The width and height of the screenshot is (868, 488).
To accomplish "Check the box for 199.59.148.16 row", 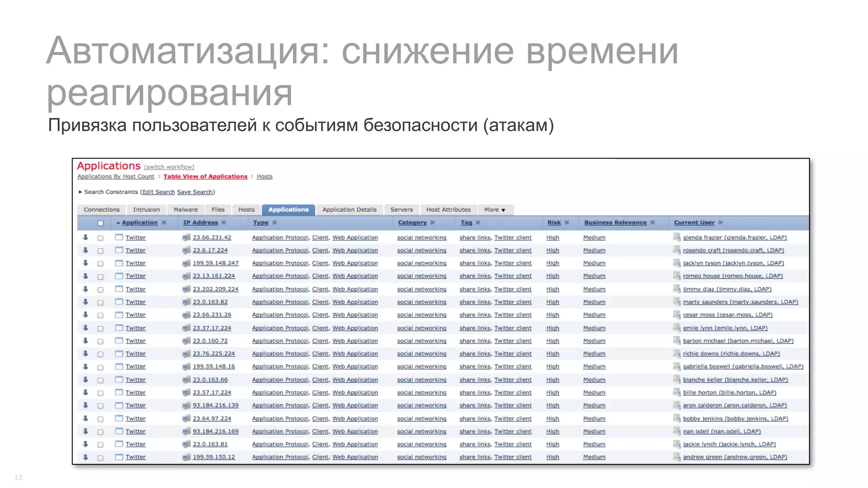I will [x=100, y=367].
